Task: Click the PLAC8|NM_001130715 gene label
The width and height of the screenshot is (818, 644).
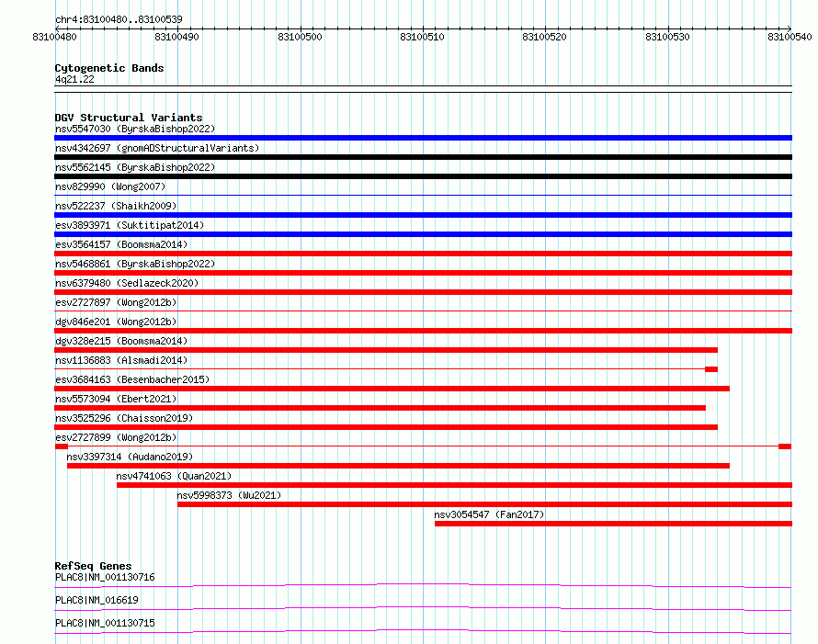Action: [x=105, y=623]
